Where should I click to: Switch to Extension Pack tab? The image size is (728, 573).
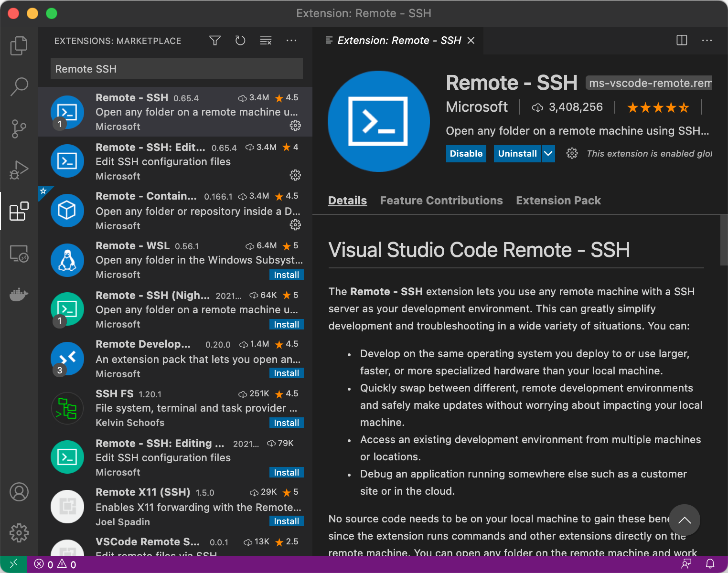point(558,201)
